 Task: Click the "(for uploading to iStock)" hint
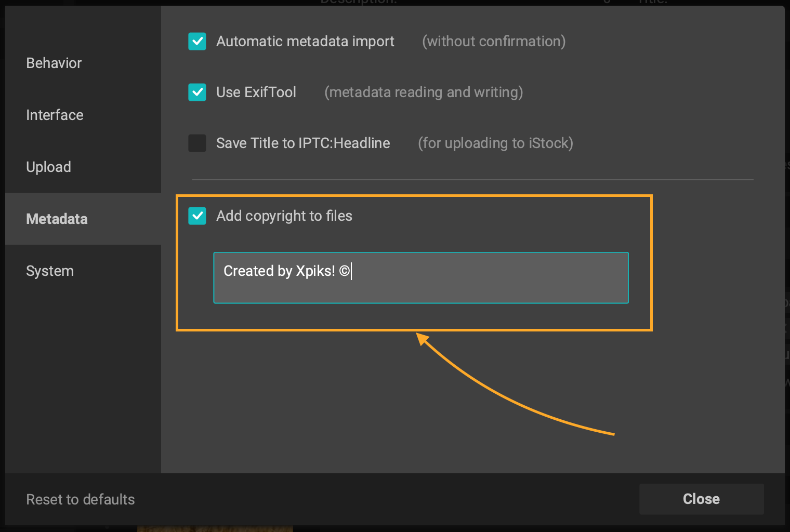tap(495, 143)
